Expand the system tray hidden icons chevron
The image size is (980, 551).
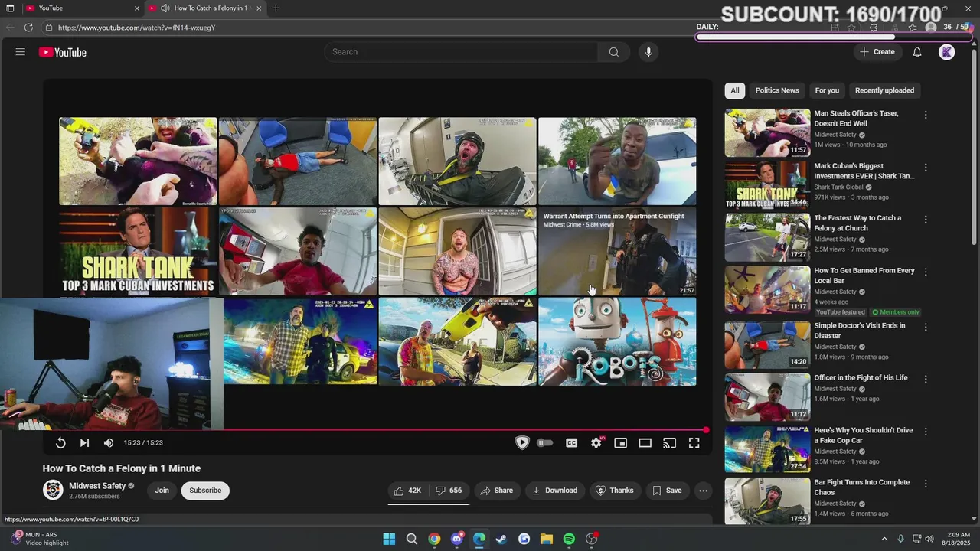pyautogui.click(x=884, y=540)
